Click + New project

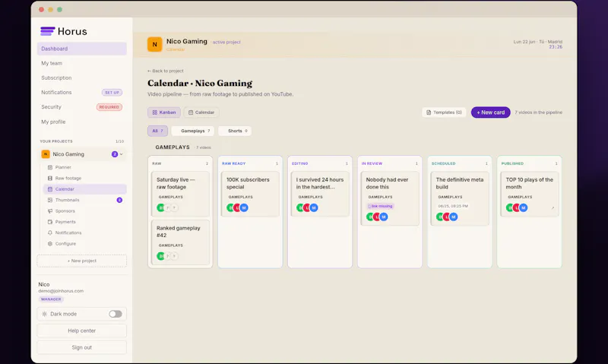82,261
